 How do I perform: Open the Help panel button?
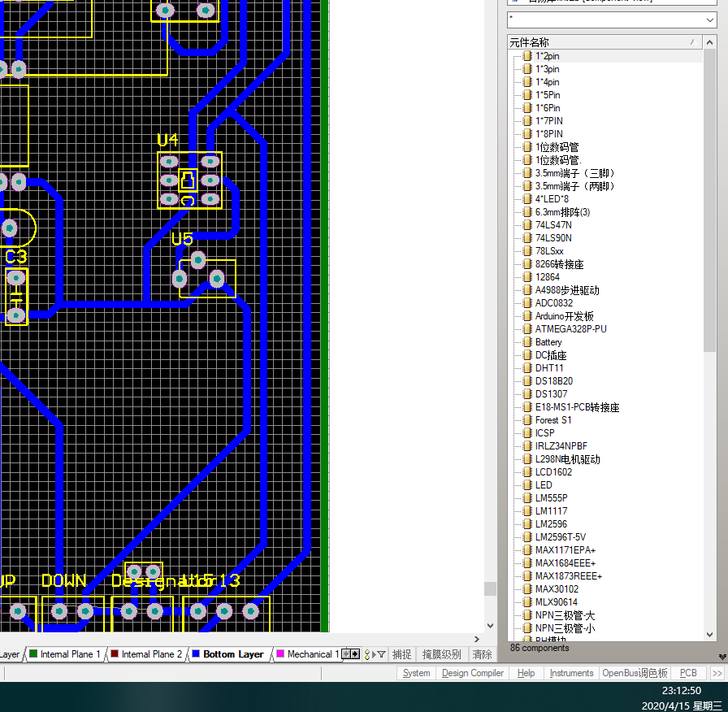(x=526, y=673)
